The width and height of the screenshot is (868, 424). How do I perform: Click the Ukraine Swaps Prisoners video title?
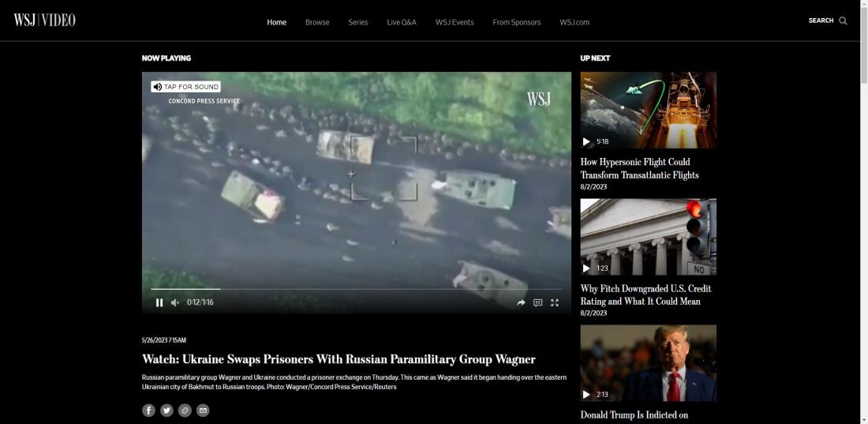pyautogui.click(x=339, y=359)
